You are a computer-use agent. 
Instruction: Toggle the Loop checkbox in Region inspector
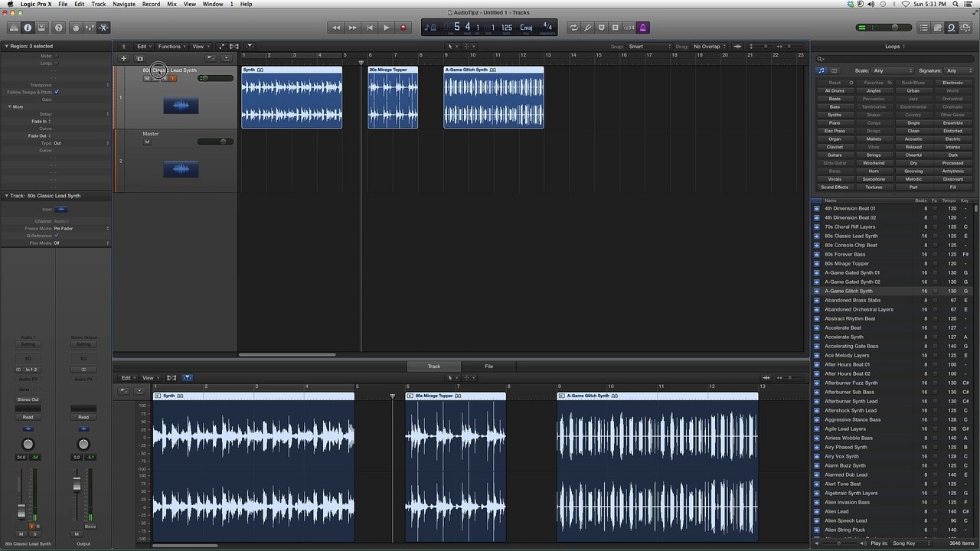coord(56,64)
